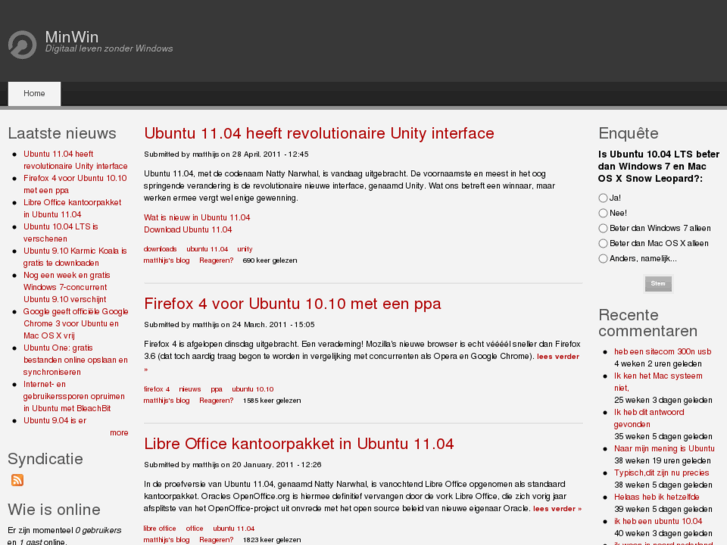Viewport: 727px width, 545px height.
Task: Open 'ubuntu 11.04' tag under Libre Office article
Action: click(234, 528)
